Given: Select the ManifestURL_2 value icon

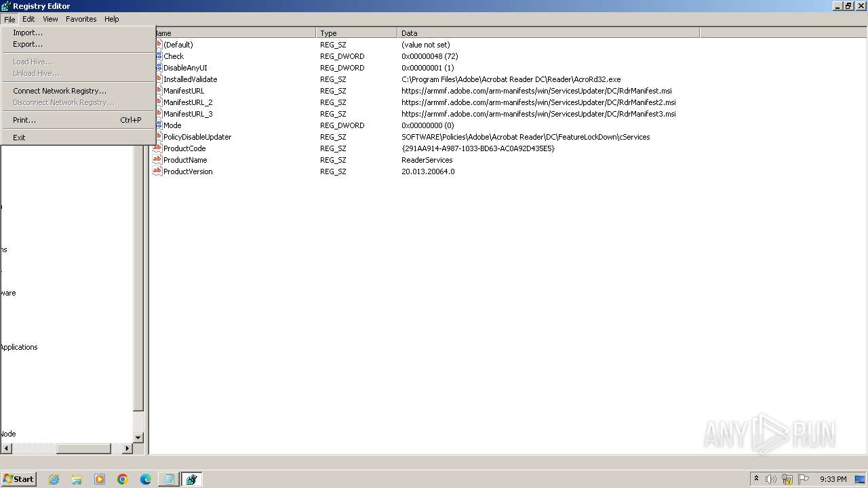Looking at the screenshot, I should (159, 102).
